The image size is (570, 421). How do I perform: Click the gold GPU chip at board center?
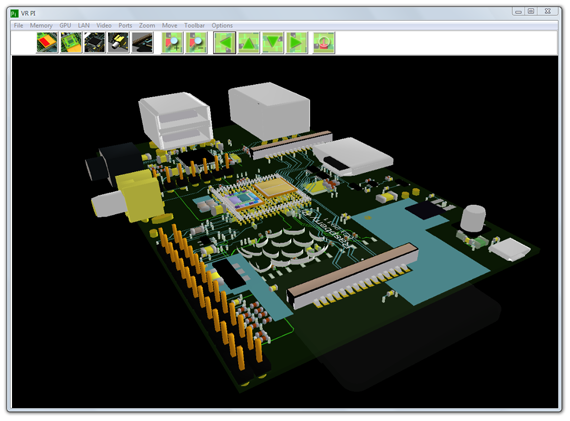(276, 187)
